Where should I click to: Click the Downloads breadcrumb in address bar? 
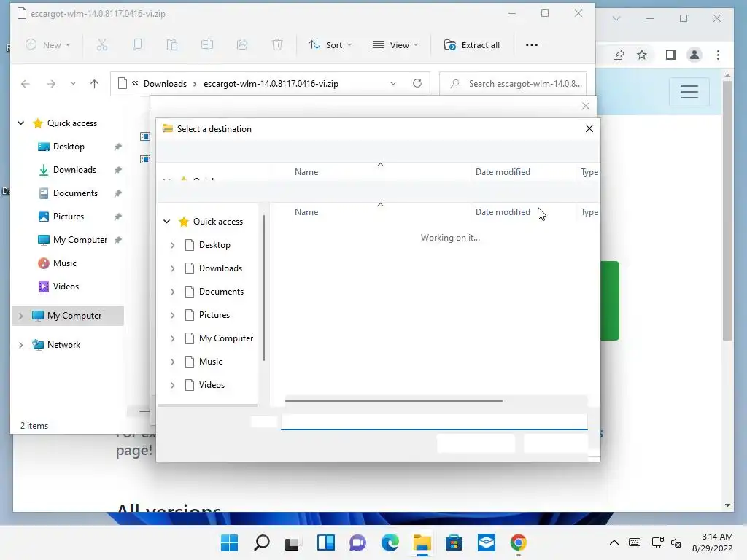pos(166,84)
